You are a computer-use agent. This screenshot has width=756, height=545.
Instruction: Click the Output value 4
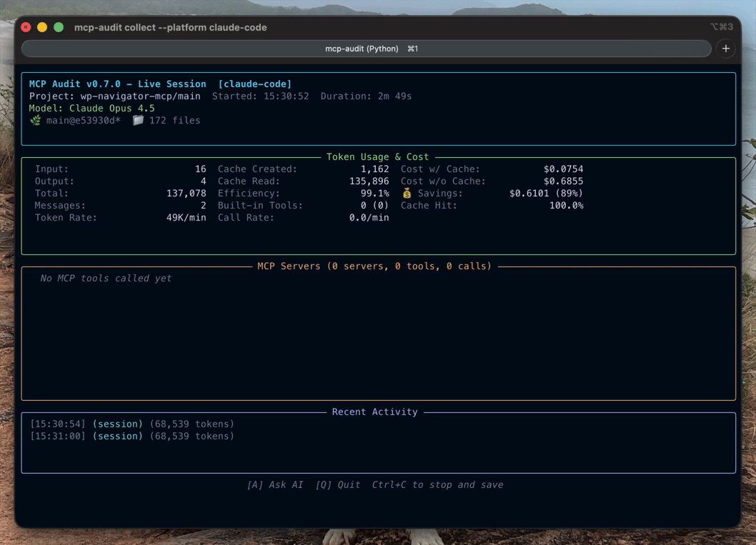tap(204, 181)
